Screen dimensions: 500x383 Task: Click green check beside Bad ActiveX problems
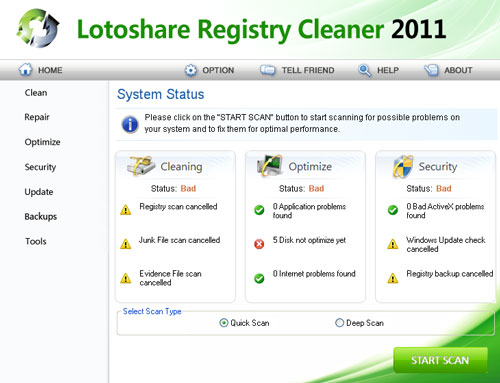pos(393,210)
